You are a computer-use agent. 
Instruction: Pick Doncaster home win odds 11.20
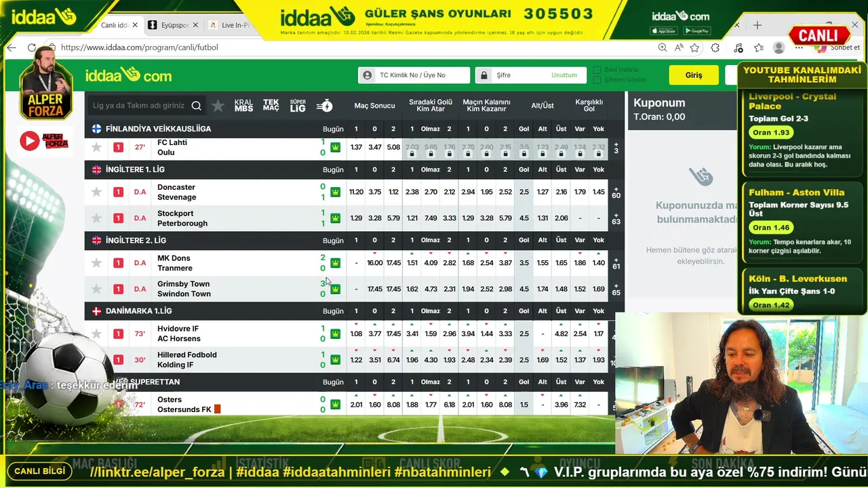(356, 192)
